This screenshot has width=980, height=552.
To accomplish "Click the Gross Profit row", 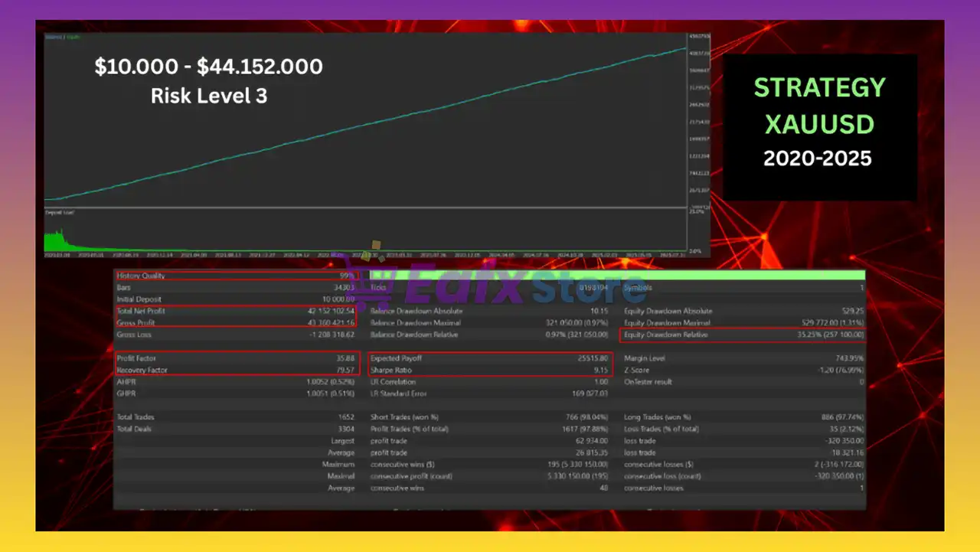I will 236,323.
